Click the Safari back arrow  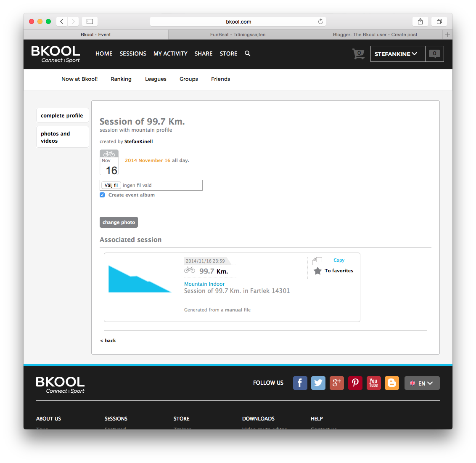(62, 21)
